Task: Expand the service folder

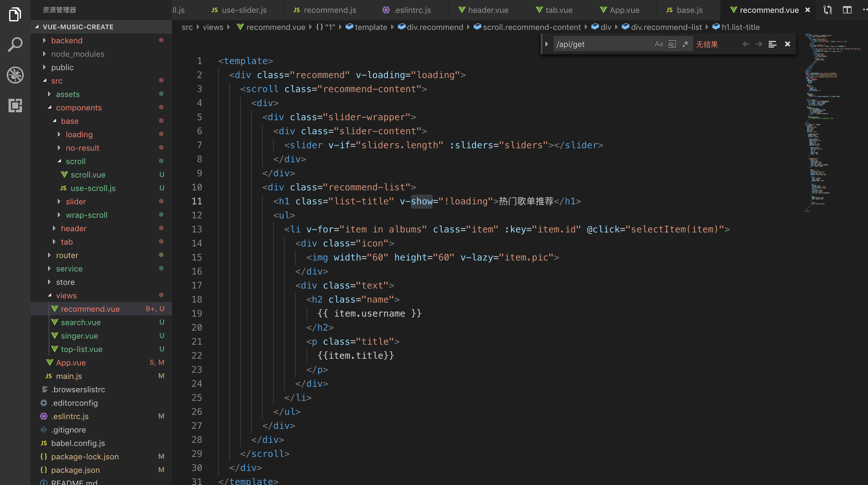Action: click(x=101, y=269)
